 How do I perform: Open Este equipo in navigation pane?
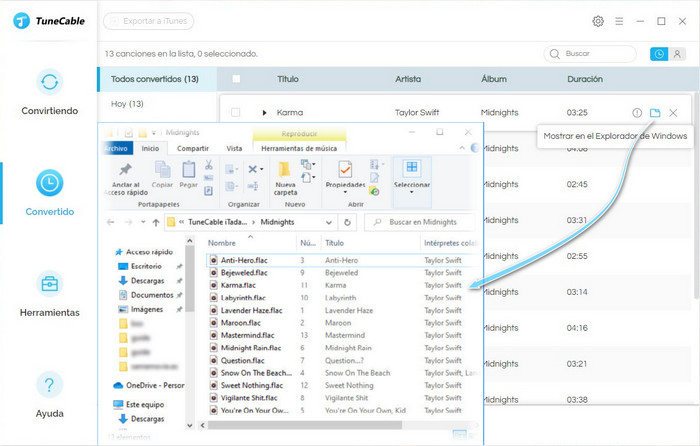(145, 404)
